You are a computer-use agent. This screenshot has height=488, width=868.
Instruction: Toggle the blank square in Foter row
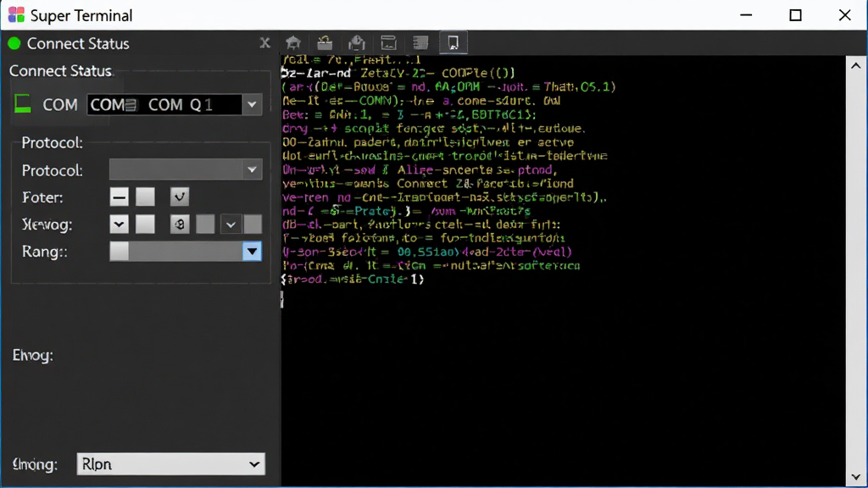point(145,197)
